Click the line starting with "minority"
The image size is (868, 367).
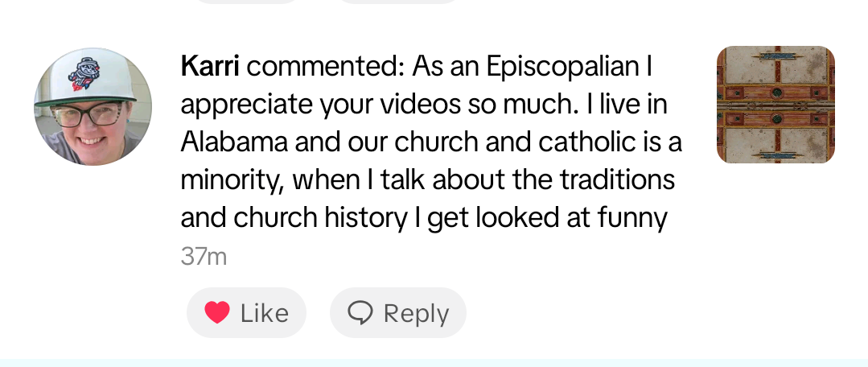point(426,180)
